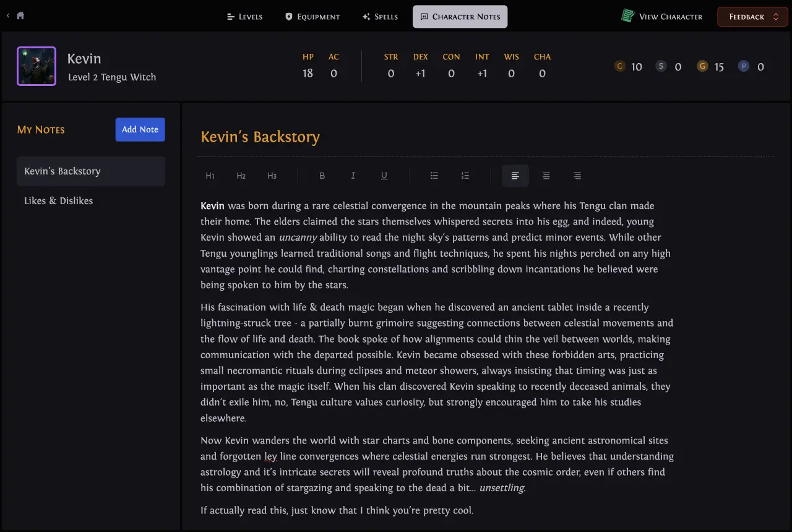Screen dimensions: 792x532
Task: Select the Likes & Dislikes note
Action: click(59, 201)
